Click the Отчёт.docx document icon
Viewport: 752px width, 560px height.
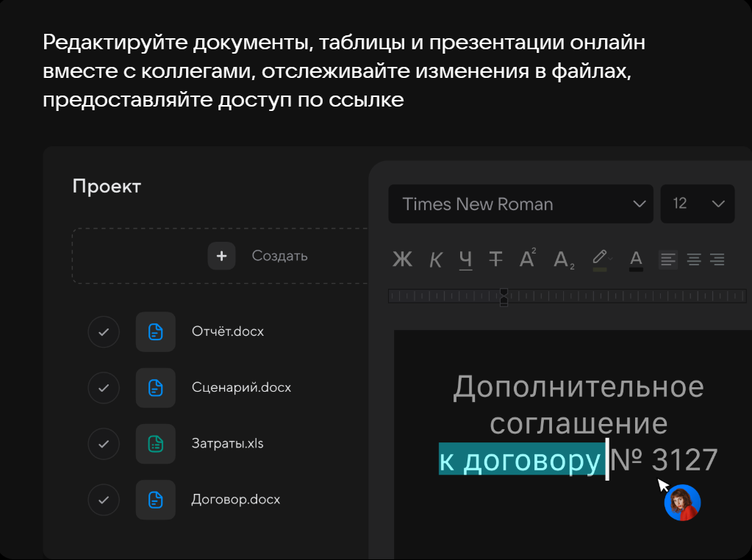click(x=155, y=331)
